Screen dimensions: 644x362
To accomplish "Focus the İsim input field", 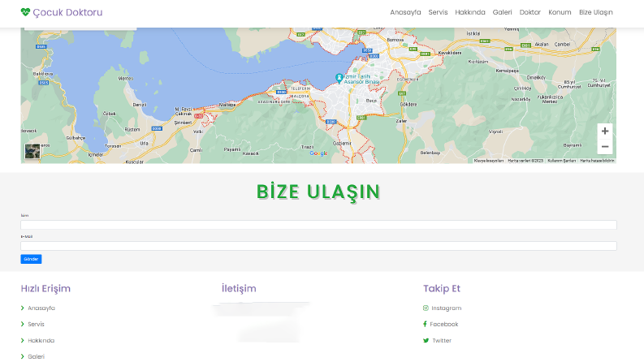I will (318, 225).
